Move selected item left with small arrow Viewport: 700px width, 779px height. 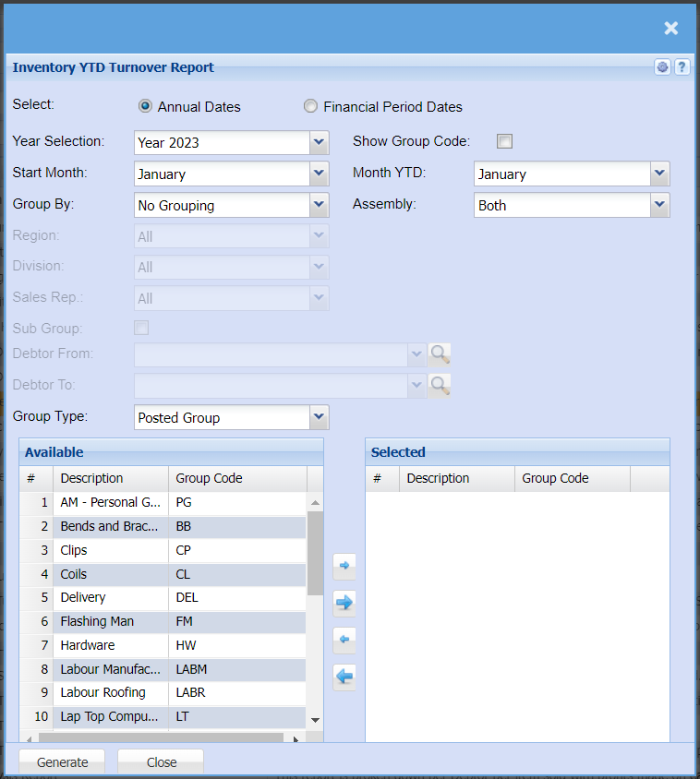pyautogui.click(x=344, y=640)
